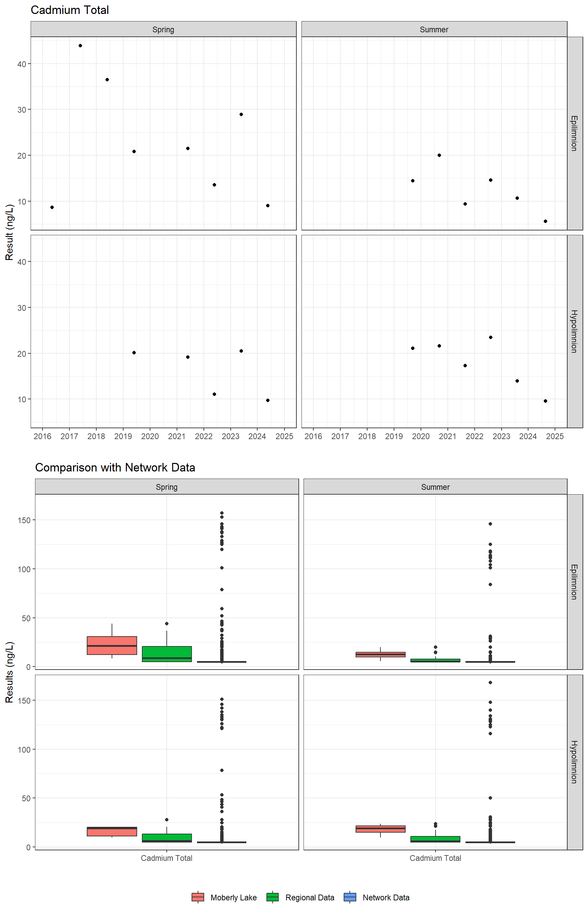This screenshot has height=915, width=588.
Task: Select the 2023 Summer Hypolimnion point near 14
Action: point(517,381)
